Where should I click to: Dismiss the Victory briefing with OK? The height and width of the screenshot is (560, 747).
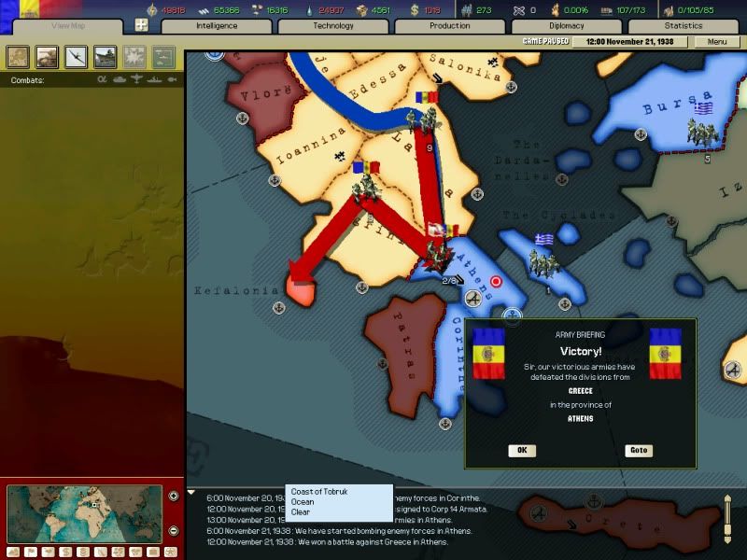click(522, 451)
